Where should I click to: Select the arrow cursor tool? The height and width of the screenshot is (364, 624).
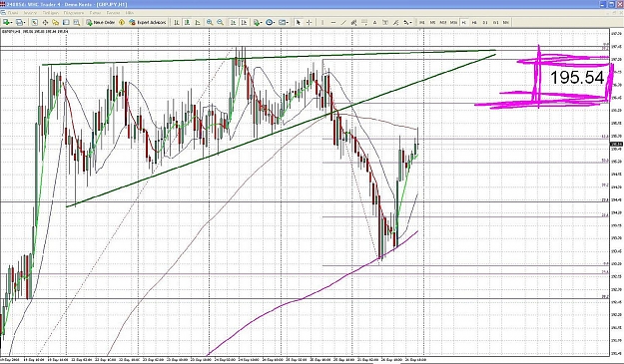tap(299, 22)
